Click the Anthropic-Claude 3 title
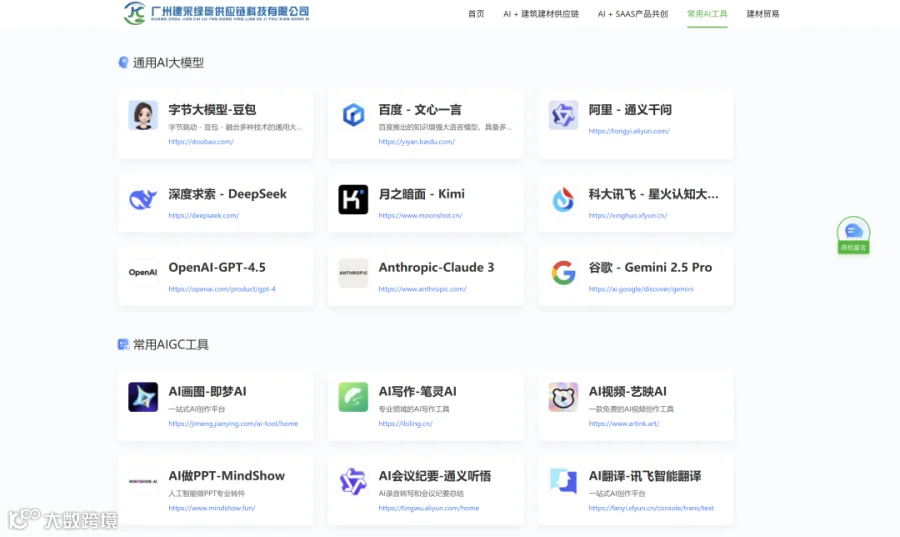This screenshot has height=537, width=900. (436, 267)
